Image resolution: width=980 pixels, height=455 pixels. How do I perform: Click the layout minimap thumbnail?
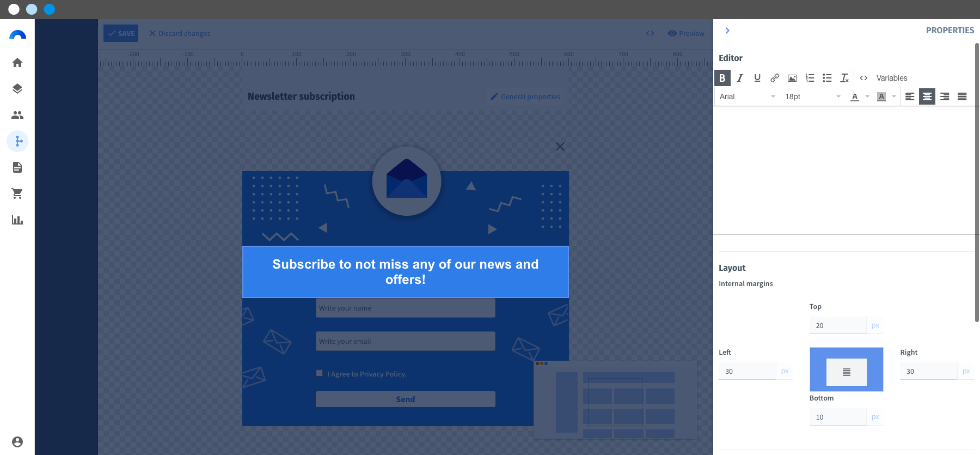click(615, 399)
